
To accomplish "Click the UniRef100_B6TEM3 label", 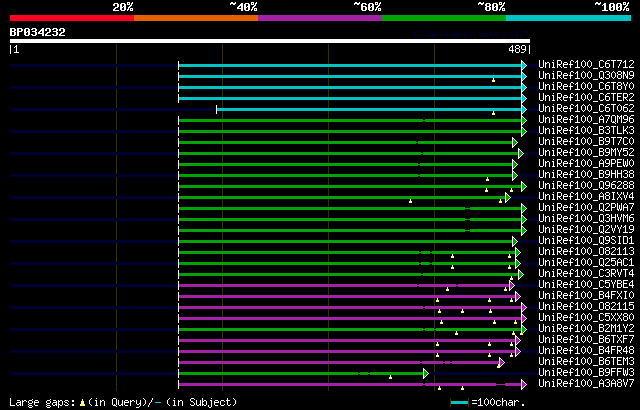I will click(x=586, y=361).
